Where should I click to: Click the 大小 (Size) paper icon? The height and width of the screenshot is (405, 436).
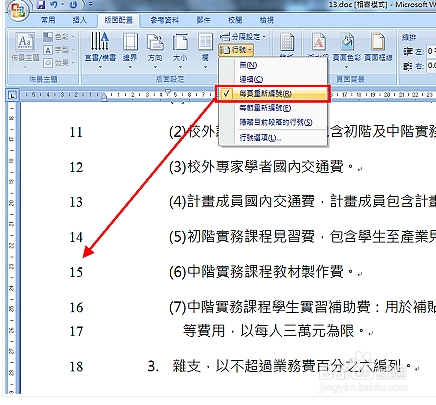[x=180, y=41]
